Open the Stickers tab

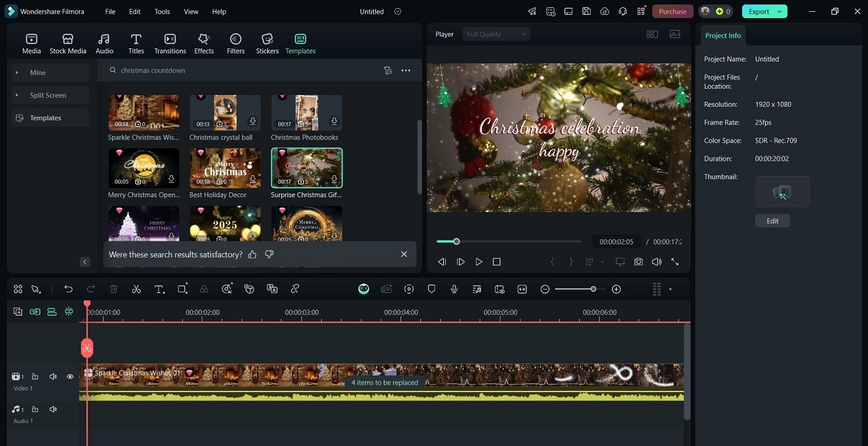[267, 44]
